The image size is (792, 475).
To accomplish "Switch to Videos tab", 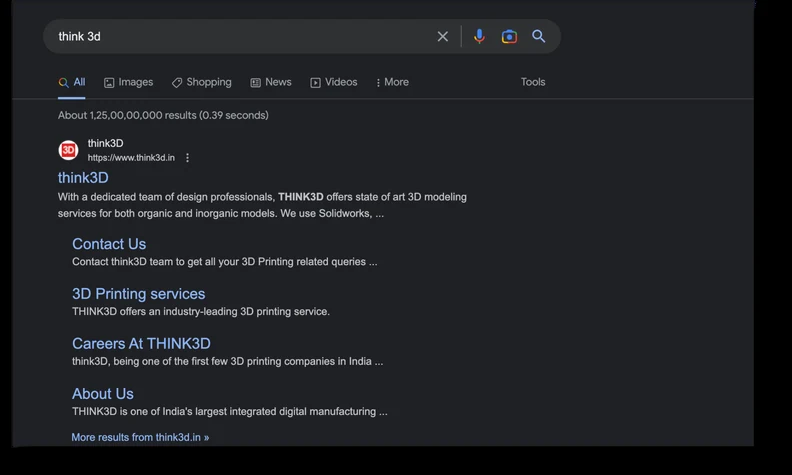I will [333, 82].
